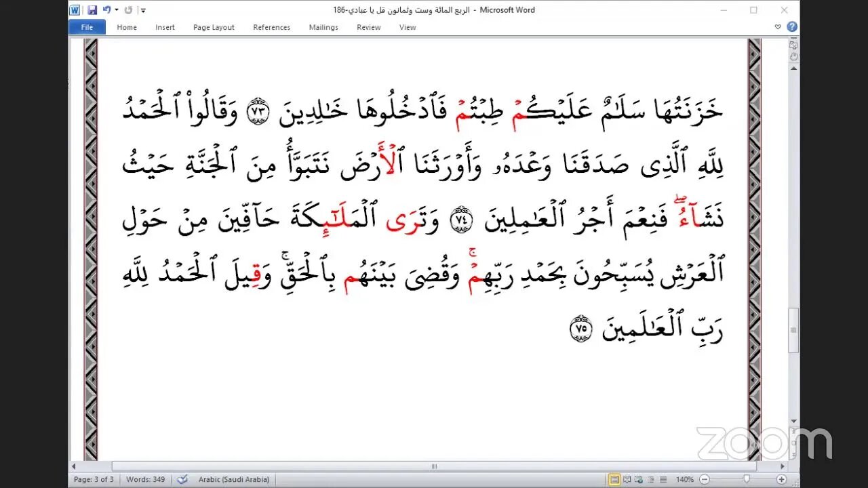Click horizontal scrollbar right arrow
868x488 pixels.
point(783,466)
